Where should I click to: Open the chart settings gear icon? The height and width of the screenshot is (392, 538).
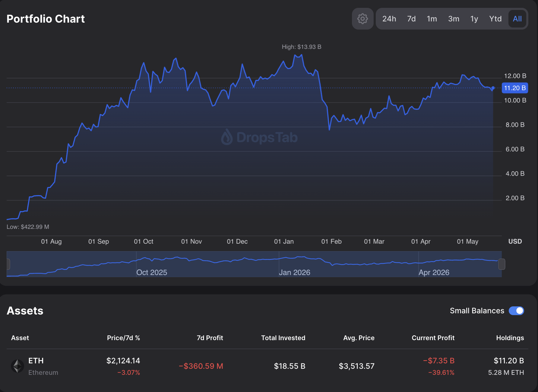point(362,19)
